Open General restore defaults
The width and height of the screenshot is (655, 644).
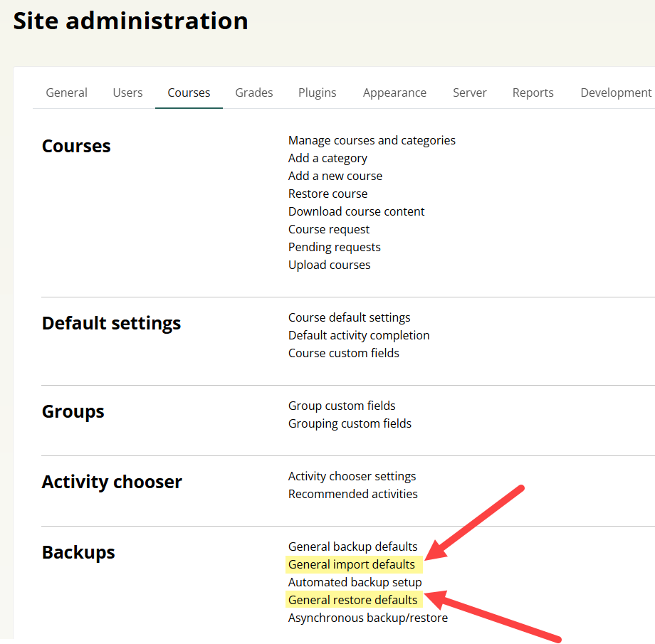tap(352, 600)
